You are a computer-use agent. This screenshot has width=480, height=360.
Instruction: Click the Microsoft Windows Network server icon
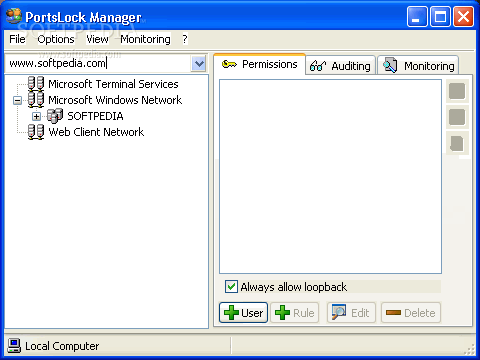pyautogui.click(x=36, y=100)
